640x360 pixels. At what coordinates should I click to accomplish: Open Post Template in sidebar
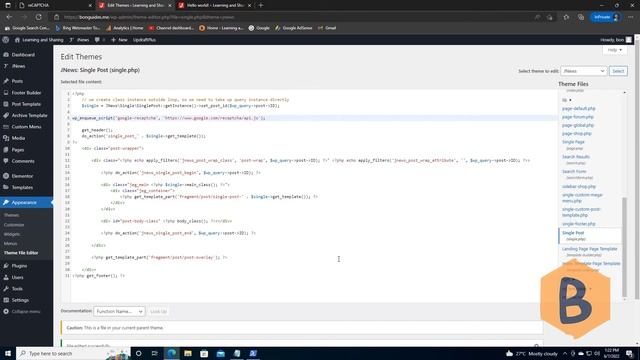[x=26, y=104]
